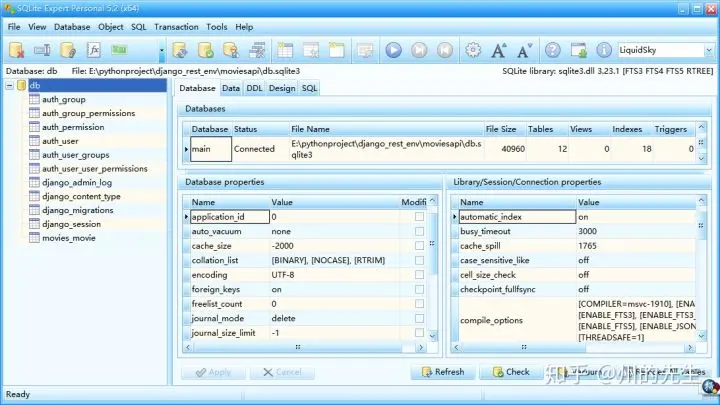This screenshot has width=720, height=405.
Task: Click the about info icon
Action: point(604,50)
